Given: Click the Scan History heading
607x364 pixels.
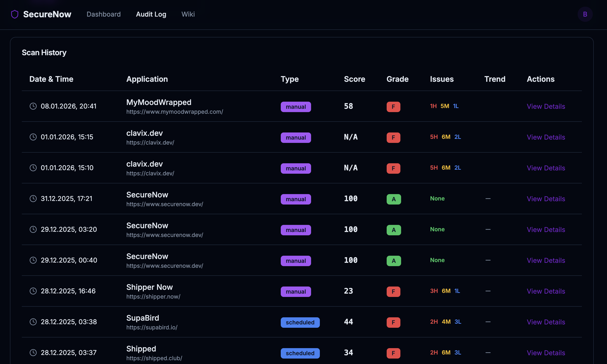Looking at the screenshot, I should point(44,52).
